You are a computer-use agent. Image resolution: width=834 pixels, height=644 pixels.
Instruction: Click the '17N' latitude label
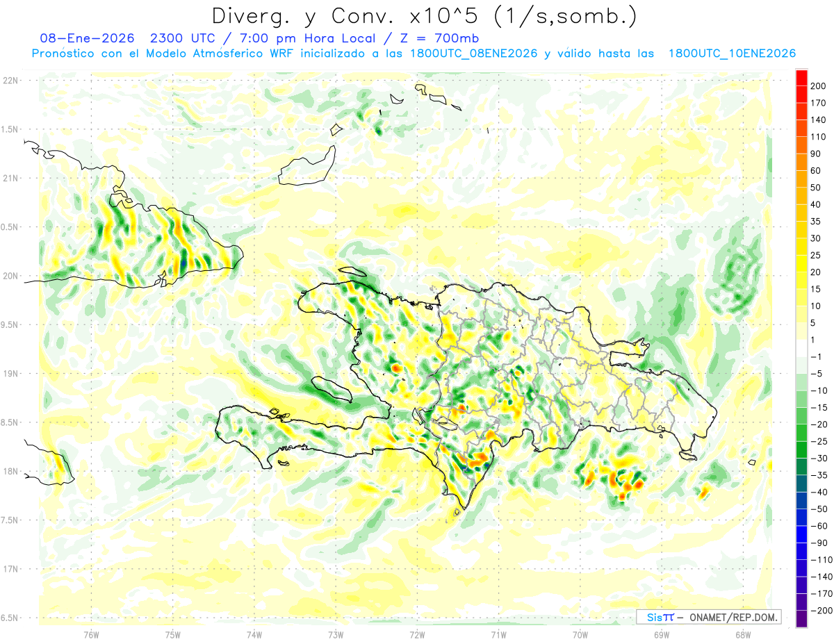(10, 569)
